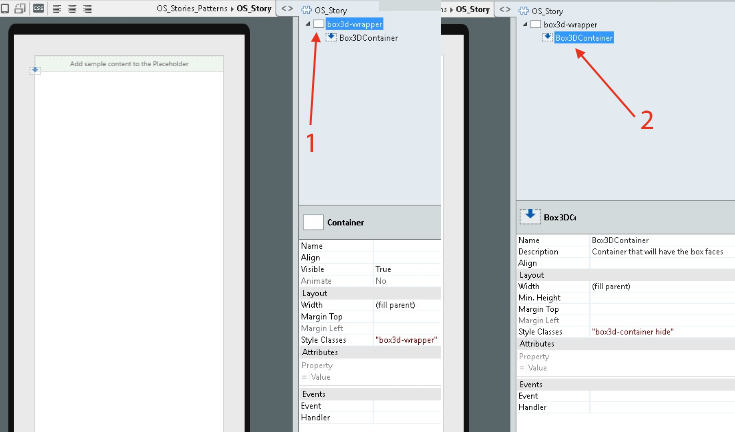Collapse the box3d-wrapper node in left tree
The height and width of the screenshot is (432, 735).
307,23
